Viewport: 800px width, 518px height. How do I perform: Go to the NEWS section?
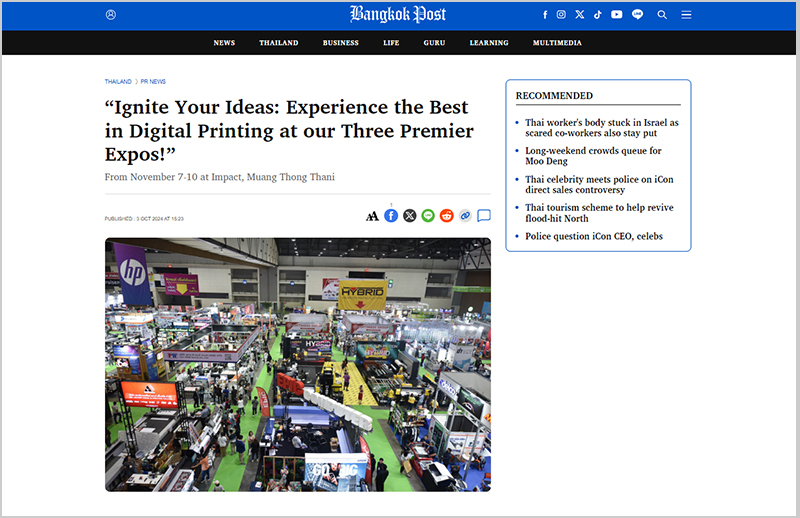point(224,43)
